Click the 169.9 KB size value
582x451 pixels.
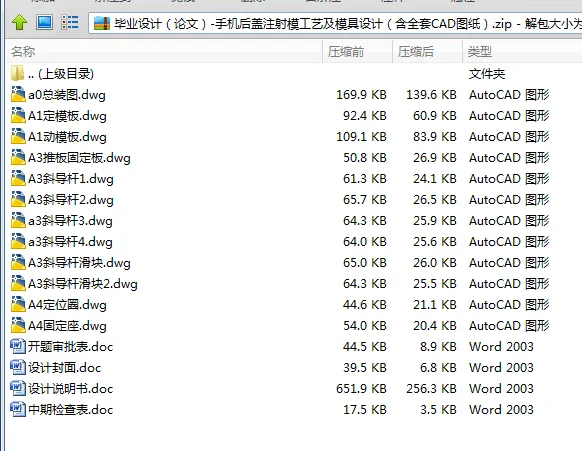[x=361, y=95]
